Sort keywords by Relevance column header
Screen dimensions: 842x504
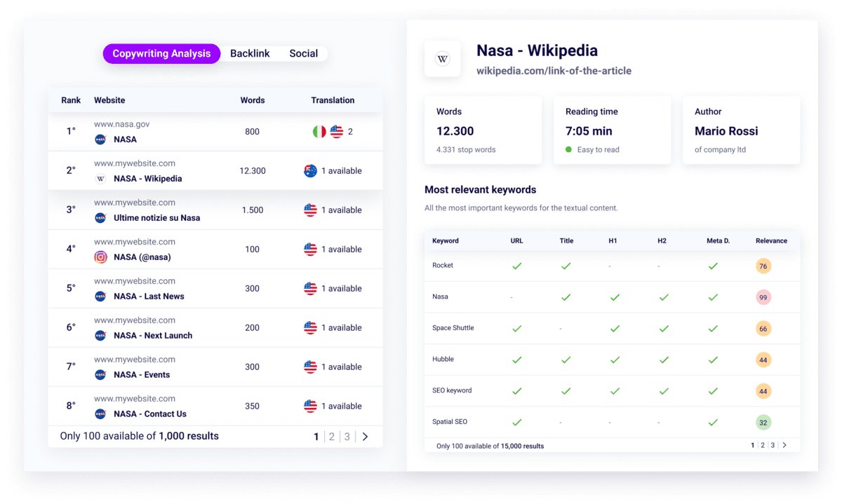tap(771, 240)
